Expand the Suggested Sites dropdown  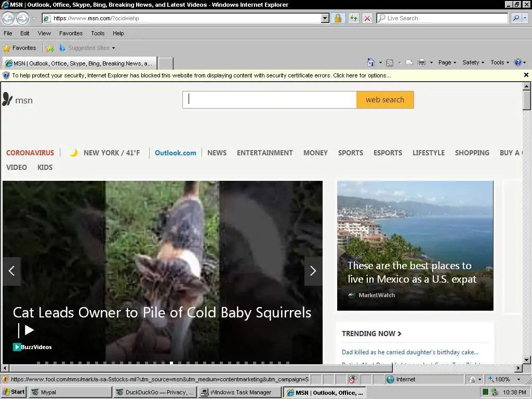tap(113, 48)
